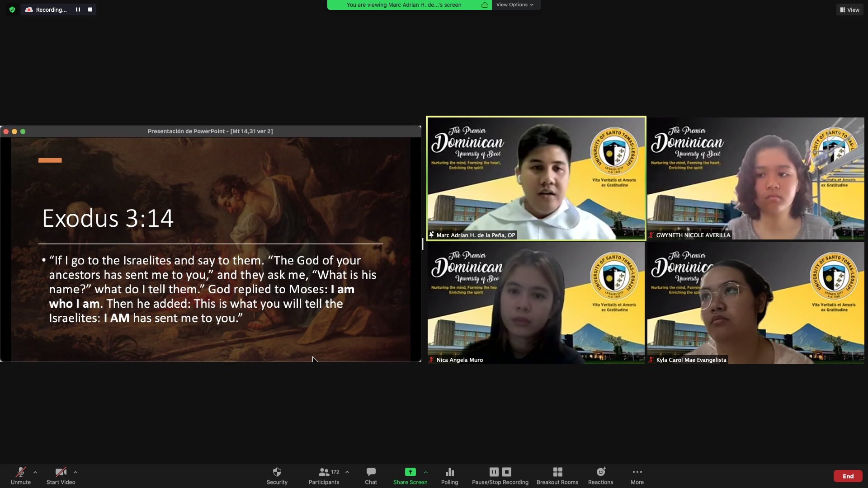Open the View Options dropdown

pyautogui.click(x=514, y=5)
